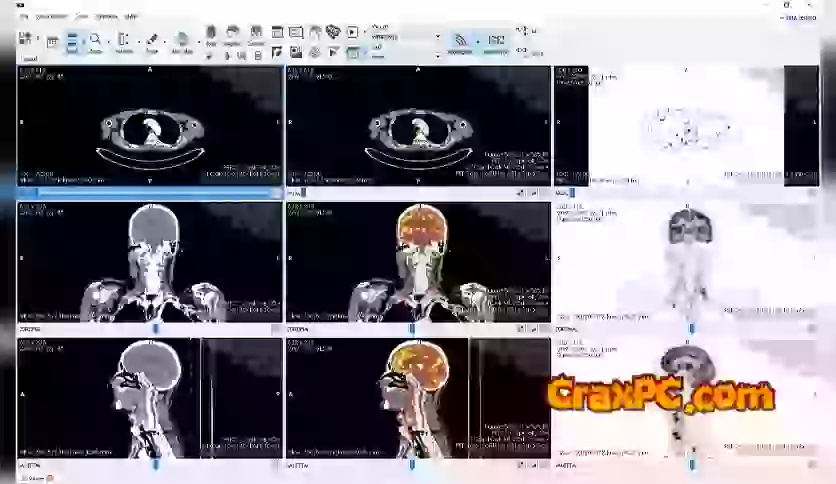Select the sagittal fused PET/CT viewport
Screen dimensions: 836x484
click(x=419, y=398)
